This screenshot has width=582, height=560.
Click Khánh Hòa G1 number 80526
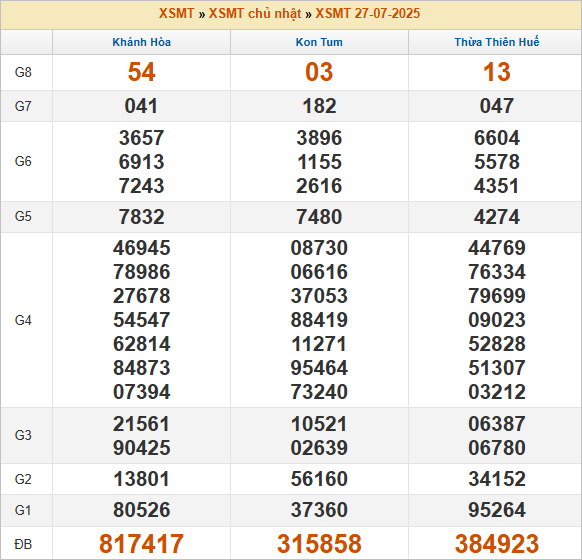(x=141, y=510)
